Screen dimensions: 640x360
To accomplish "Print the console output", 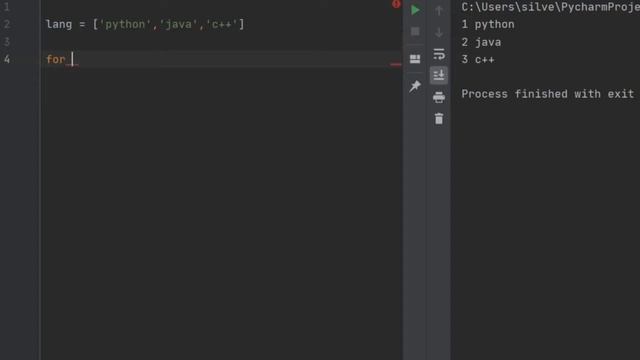I will click(x=439, y=97).
